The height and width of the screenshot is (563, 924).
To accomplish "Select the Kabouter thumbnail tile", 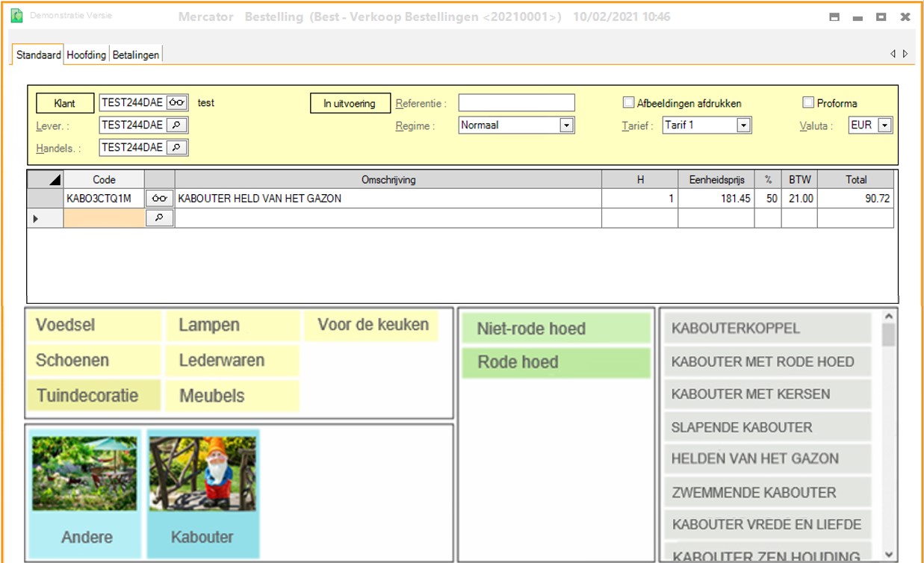I will point(202,494).
